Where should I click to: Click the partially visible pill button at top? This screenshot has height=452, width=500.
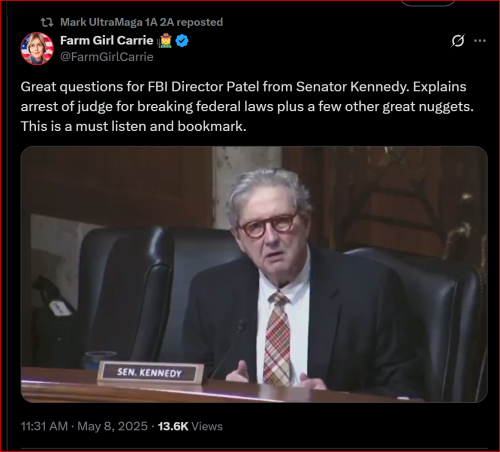428,3
